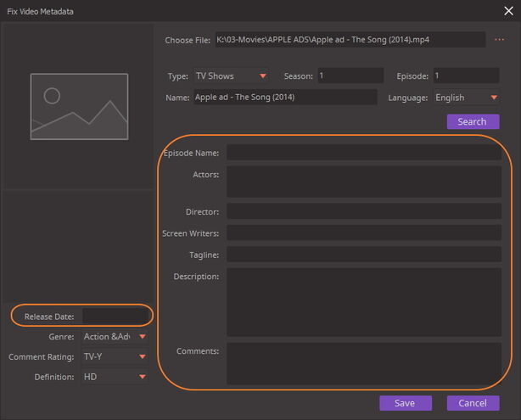Screen dimensions: 521x420
Task: Expand the Comment Rating dropdown
Action: [x=115, y=356]
